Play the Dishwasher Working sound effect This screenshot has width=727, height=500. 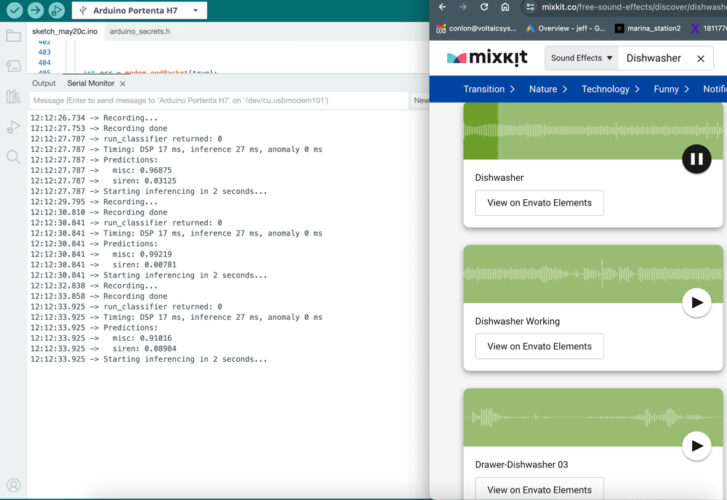696,302
